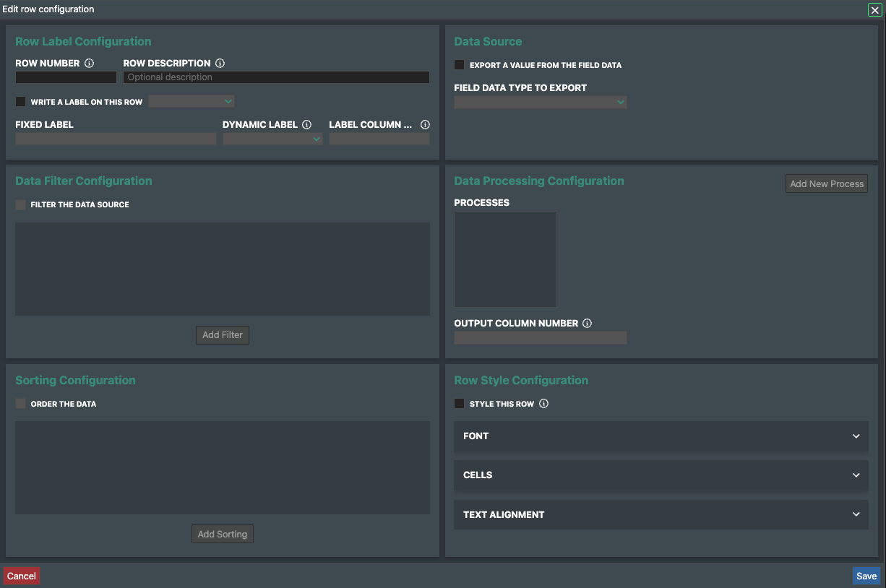Tick the Filter the Data Source checkbox

coord(21,204)
